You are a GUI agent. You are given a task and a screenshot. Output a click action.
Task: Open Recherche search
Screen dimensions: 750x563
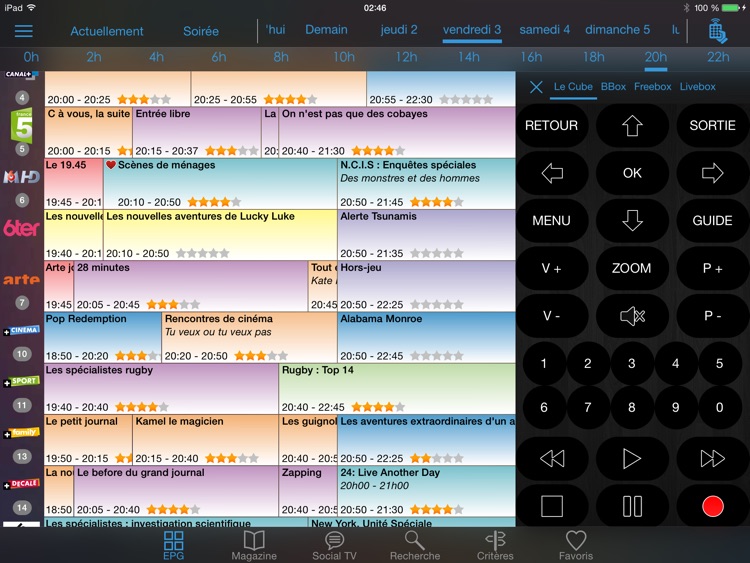click(x=415, y=546)
